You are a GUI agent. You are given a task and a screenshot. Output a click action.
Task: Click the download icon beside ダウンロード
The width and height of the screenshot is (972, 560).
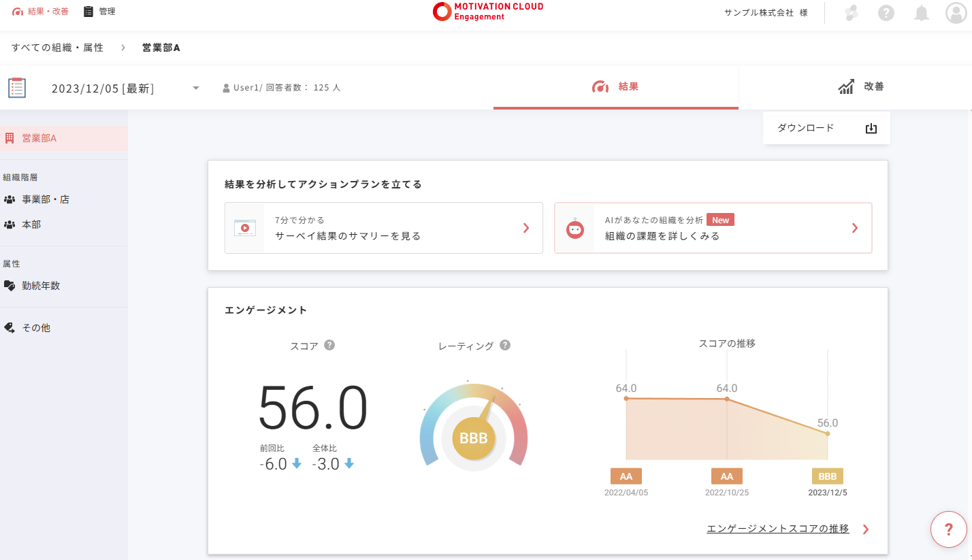[871, 129]
